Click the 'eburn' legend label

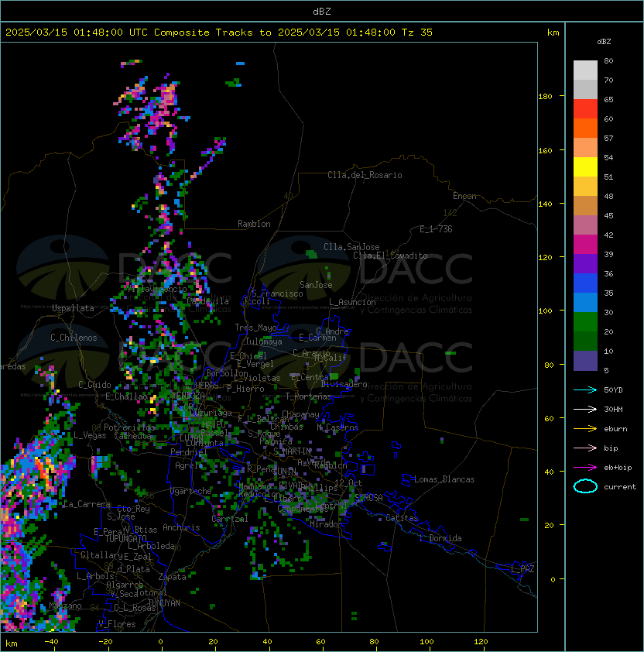click(x=615, y=429)
